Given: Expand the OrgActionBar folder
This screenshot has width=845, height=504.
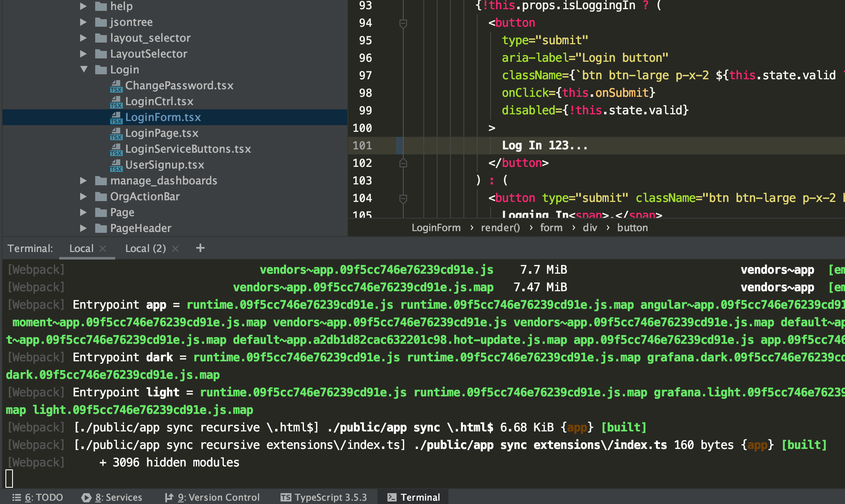Looking at the screenshot, I should tap(83, 197).
